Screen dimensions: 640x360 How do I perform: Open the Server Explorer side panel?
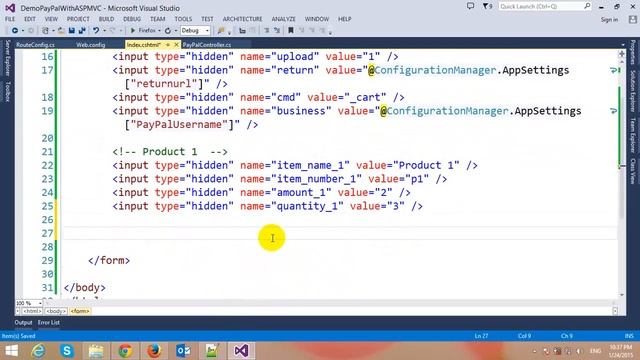click(7, 58)
